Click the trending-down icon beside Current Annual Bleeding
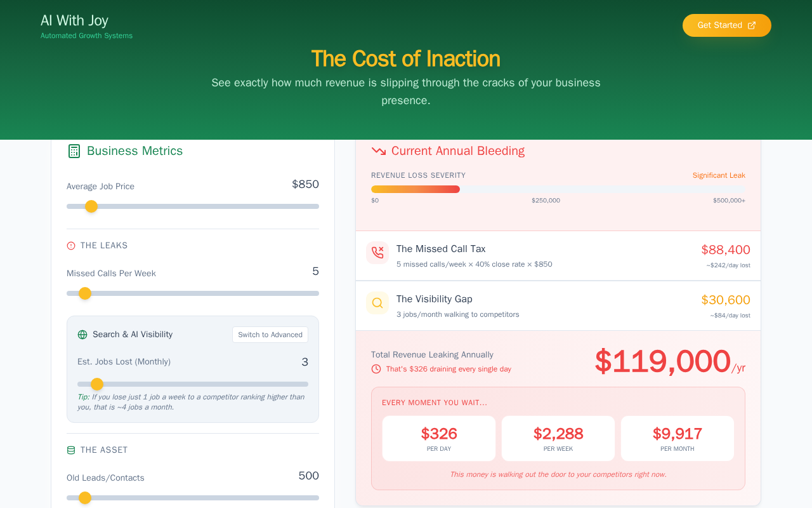Screen dimensions: 812x508 (379, 151)
